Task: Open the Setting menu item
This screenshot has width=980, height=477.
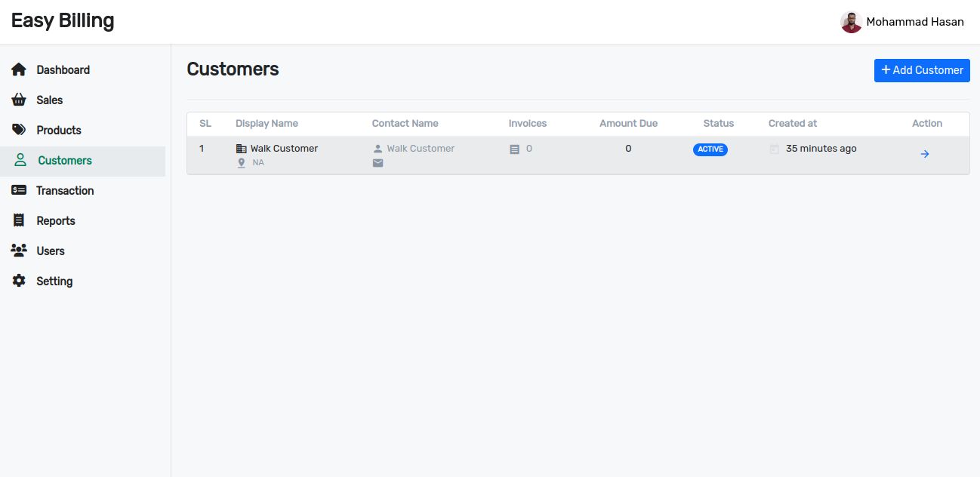Action: pyautogui.click(x=83, y=281)
